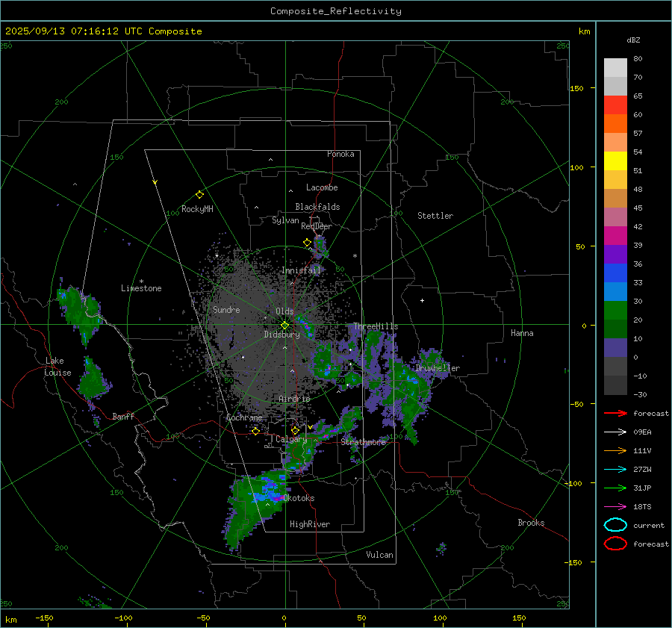This screenshot has width=672, height=628.
Task: Click the km label at bottom left
Action: coord(10,620)
